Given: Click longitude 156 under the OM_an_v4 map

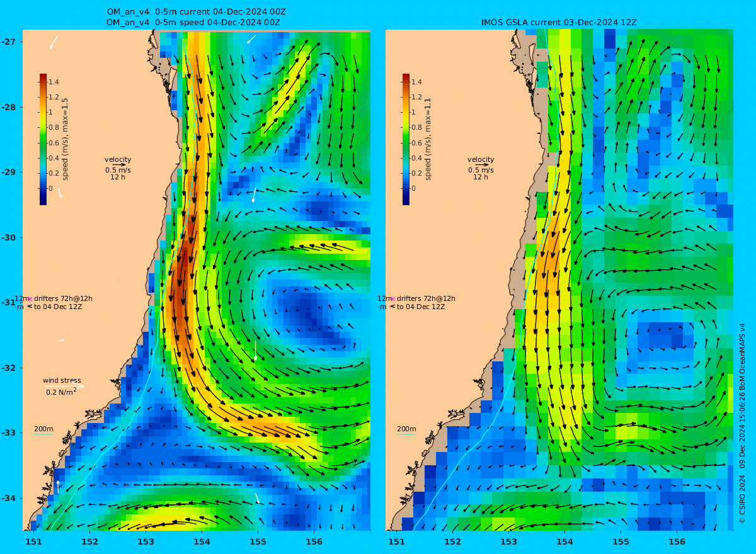Looking at the screenshot, I should point(314,541).
